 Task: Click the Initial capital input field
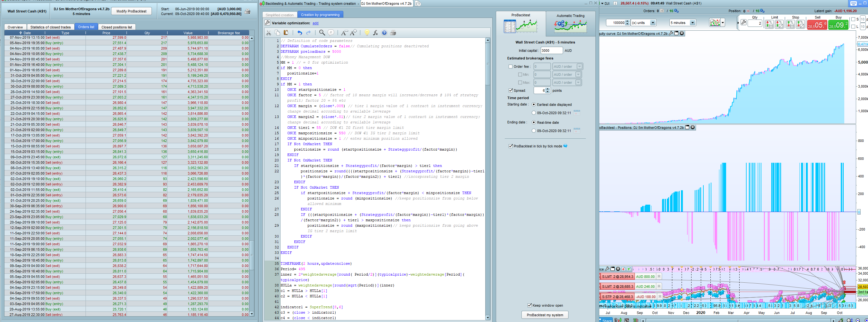[551, 51]
